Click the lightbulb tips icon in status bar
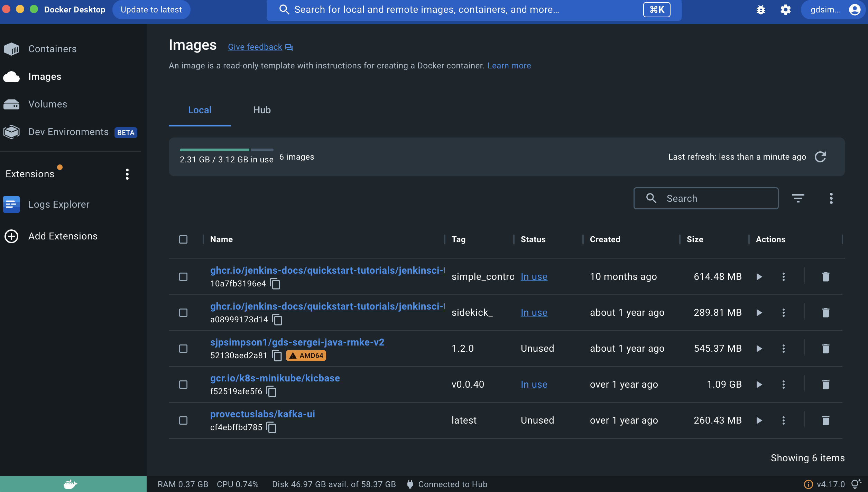The height and width of the screenshot is (492, 868). [856, 484]
